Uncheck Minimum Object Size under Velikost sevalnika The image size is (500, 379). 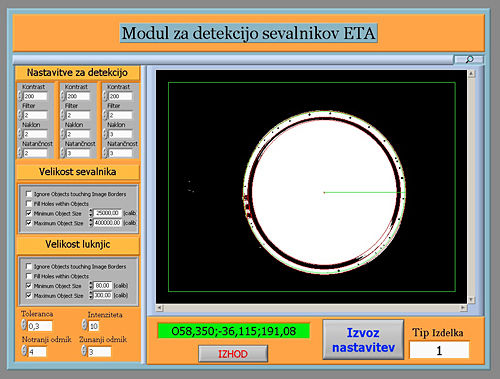pyautogui.click(x=29, y=213)
